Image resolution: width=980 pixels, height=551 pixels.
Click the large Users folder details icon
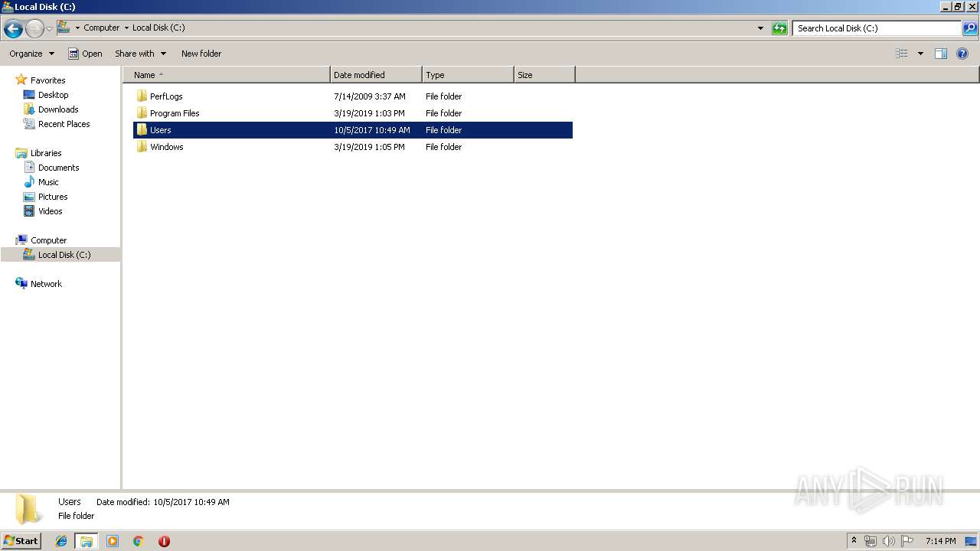click(x=29, y=510)
